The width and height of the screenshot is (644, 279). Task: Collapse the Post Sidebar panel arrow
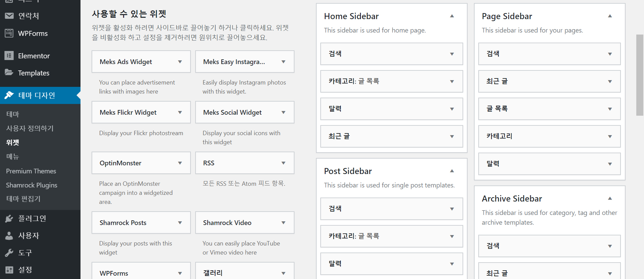452,171
